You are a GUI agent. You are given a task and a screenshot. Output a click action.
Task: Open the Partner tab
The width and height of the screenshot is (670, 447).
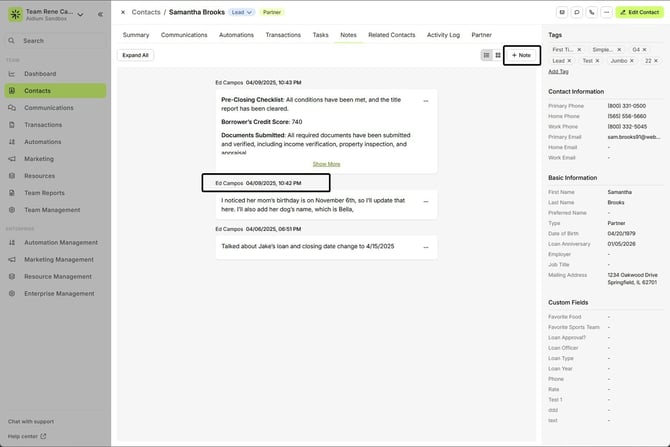click(x=482, y=35)
